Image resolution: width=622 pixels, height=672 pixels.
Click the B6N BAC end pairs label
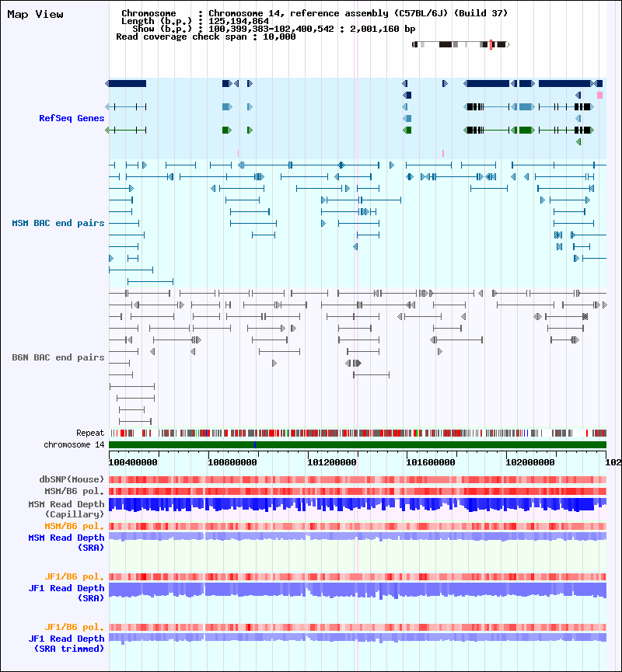point(58,357)
